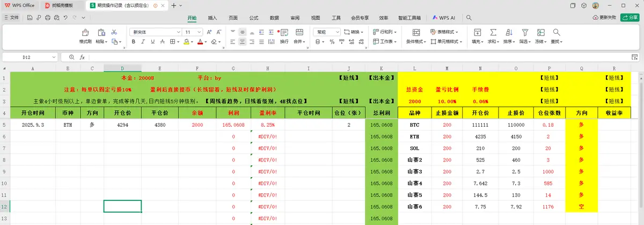Toggle Italic formatting
This screenshot has width=644, height=225.
point(142,41)
